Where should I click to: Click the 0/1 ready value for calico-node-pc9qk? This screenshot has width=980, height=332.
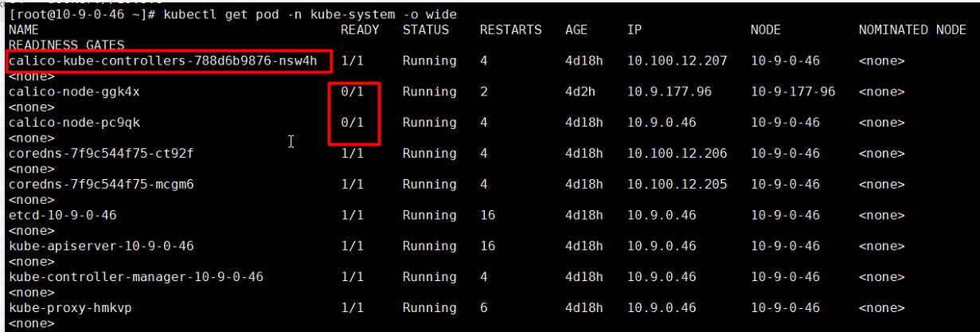tap(352, 123)
